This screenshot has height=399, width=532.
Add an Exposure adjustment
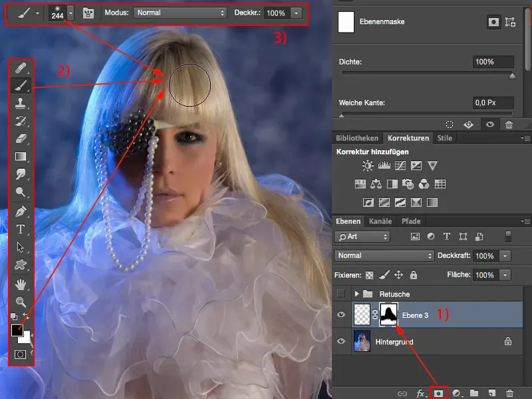[416, 166]
